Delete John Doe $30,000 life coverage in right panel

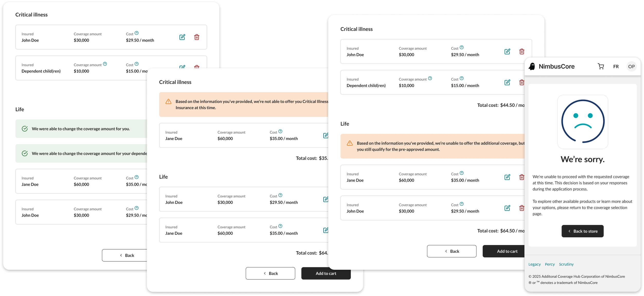point(522,208)
